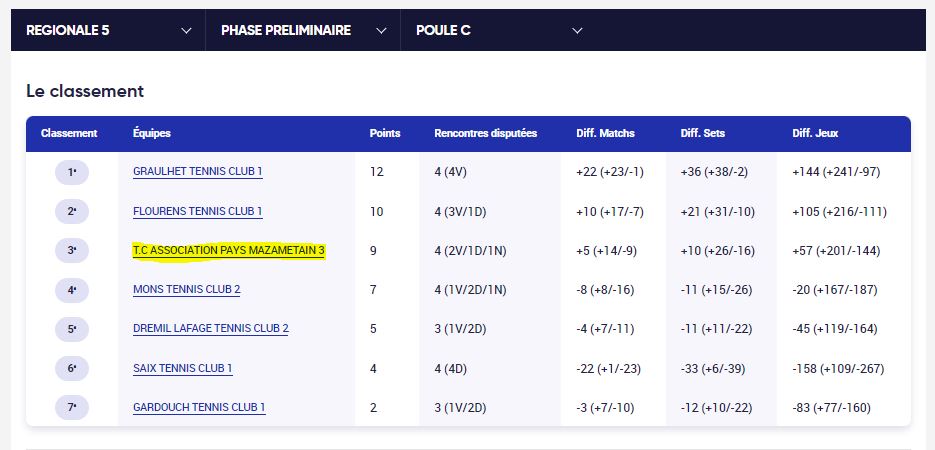
Task: Click the Diff. Jeux column header
Action: [x=815, y=134]
